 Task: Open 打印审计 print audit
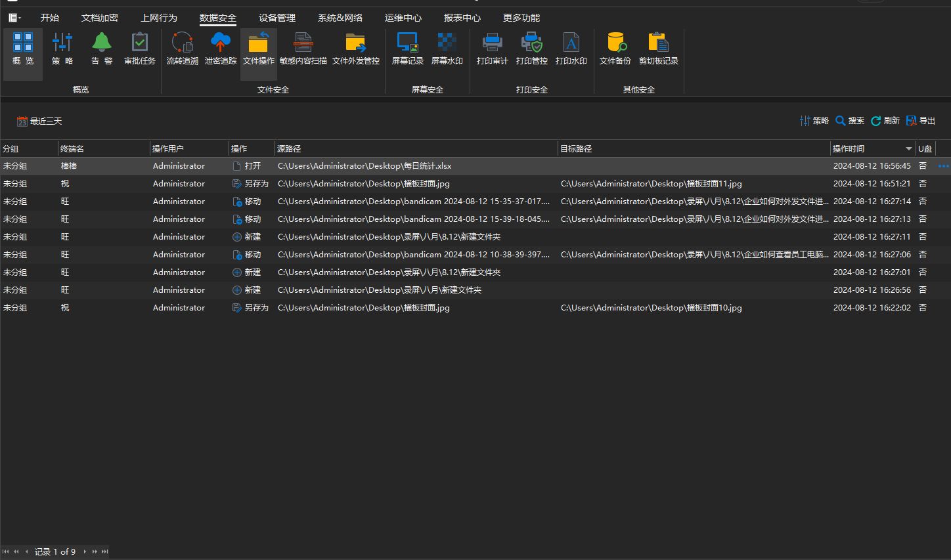493,49
